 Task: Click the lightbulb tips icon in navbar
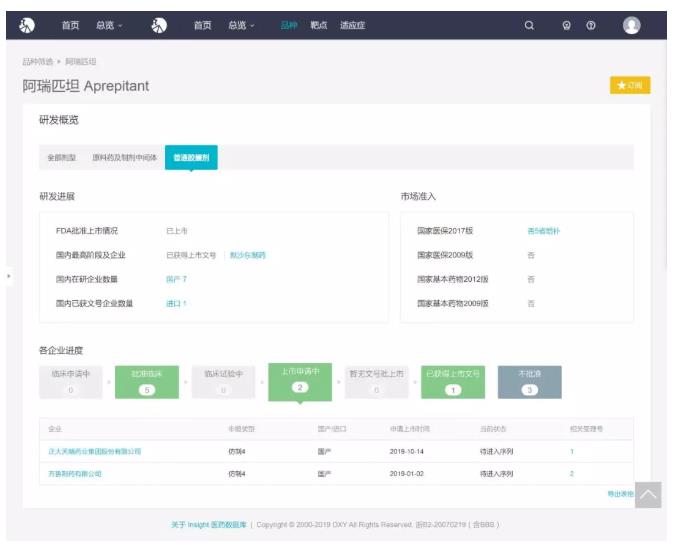(567, 25)
